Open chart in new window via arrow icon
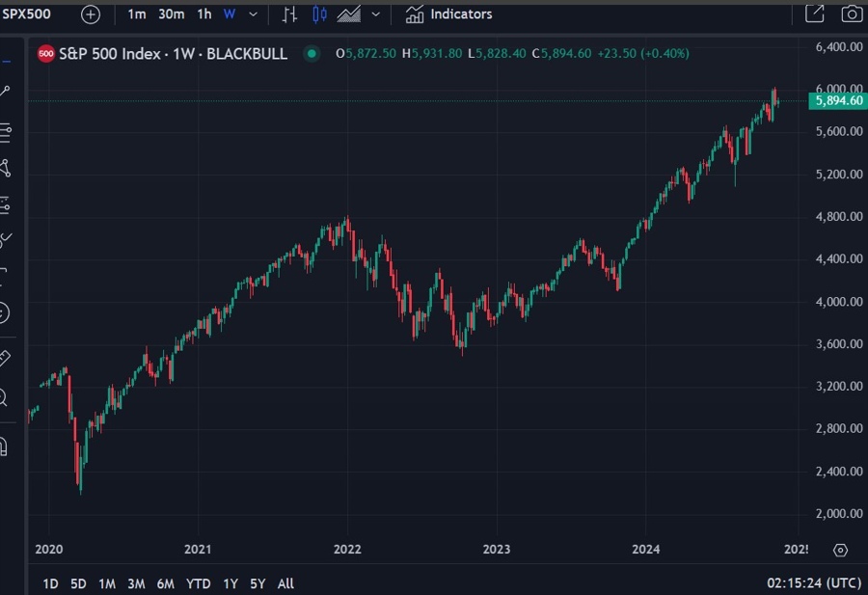 point(815,14)
